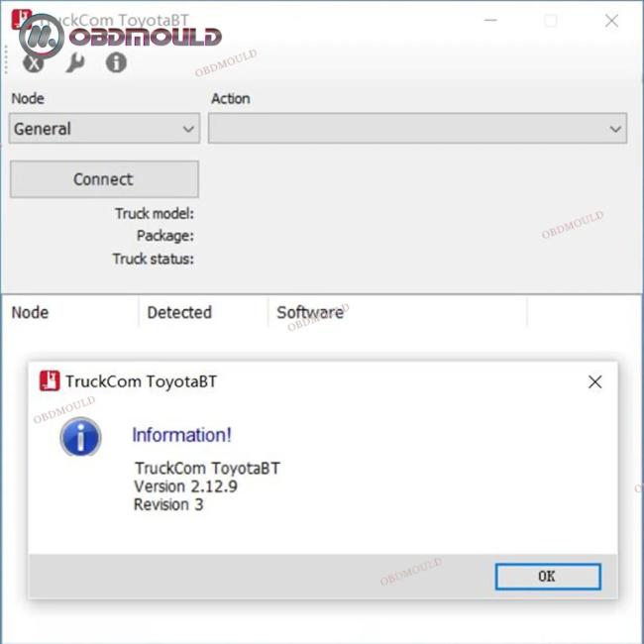Click the TruckCom icon in the dialog title
The height and width of the screenshot is (644, 644).
click(x=50, y=380)
